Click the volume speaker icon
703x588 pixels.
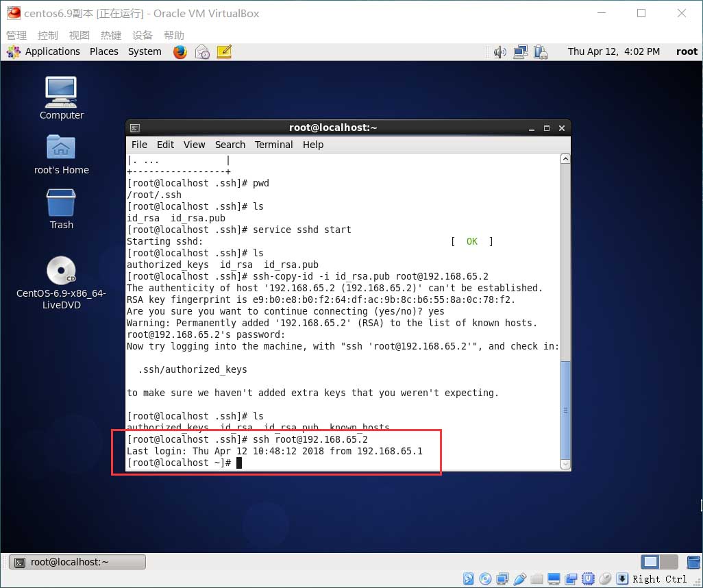[x=500, y=51]
